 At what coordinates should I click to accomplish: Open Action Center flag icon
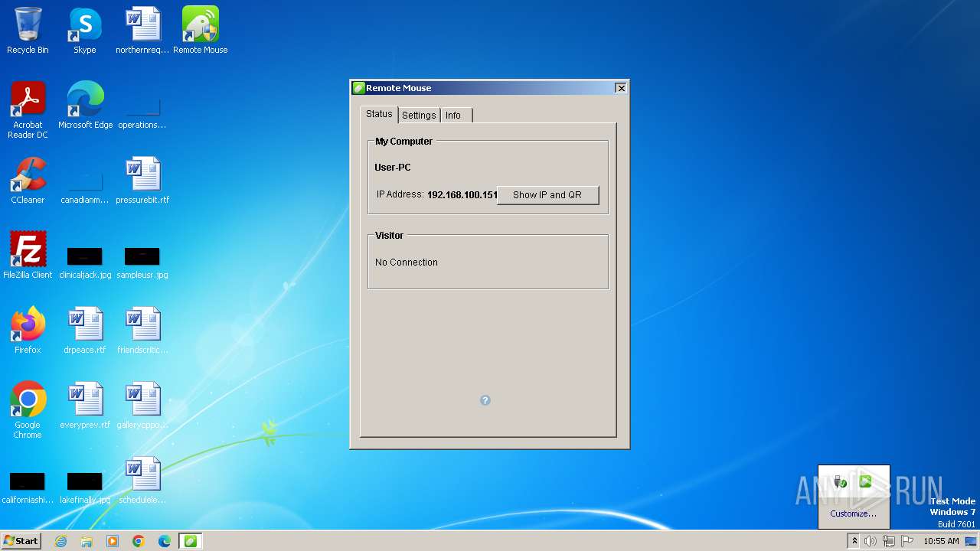click(x=907, y=541)
